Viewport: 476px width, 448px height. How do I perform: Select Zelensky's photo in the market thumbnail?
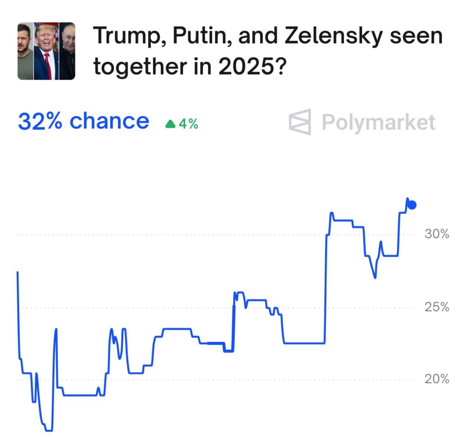click(x=25, y=51)
